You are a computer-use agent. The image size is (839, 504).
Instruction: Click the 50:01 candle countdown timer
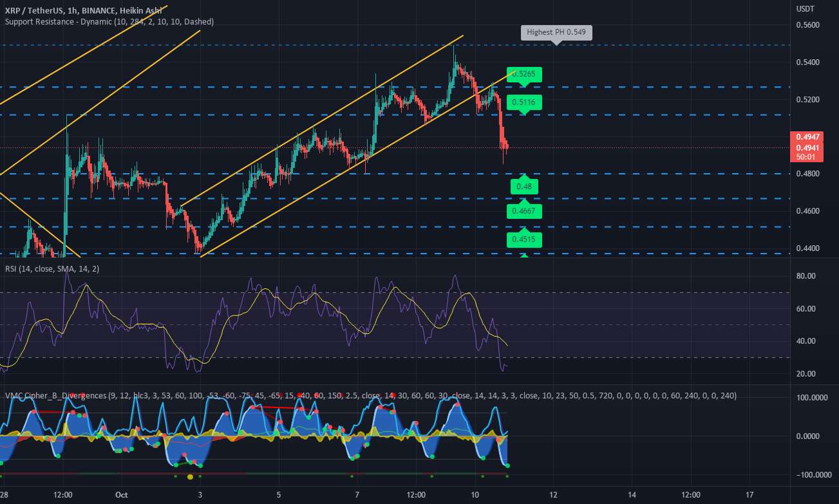807,156
